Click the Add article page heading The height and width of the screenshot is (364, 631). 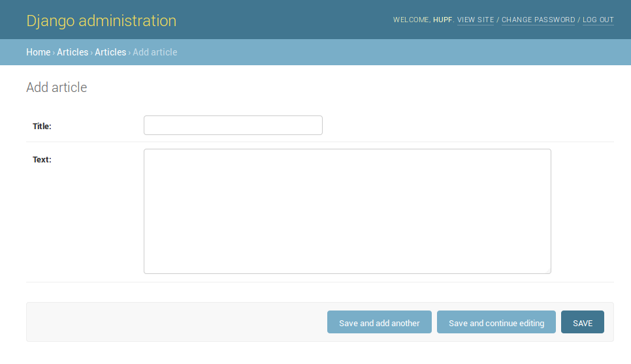coord(56,87)
